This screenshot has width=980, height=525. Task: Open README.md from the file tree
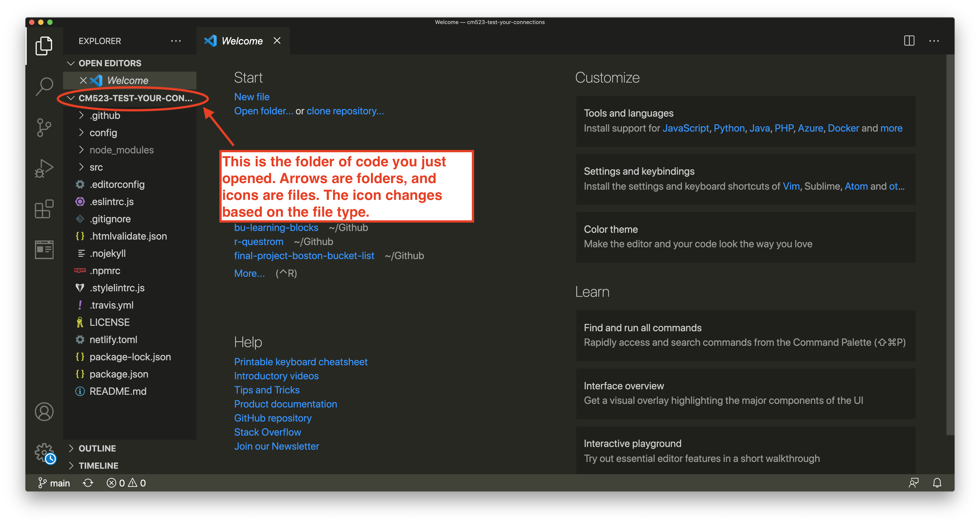118,391
